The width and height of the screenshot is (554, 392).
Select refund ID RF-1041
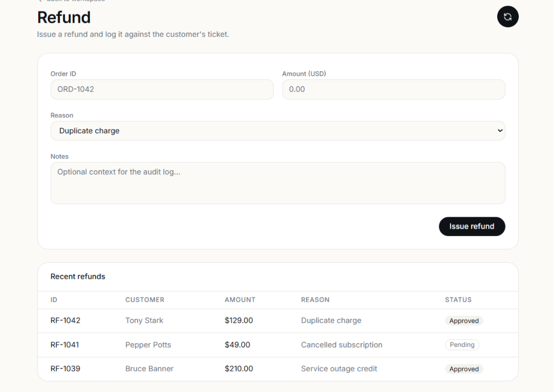(65, 345)
